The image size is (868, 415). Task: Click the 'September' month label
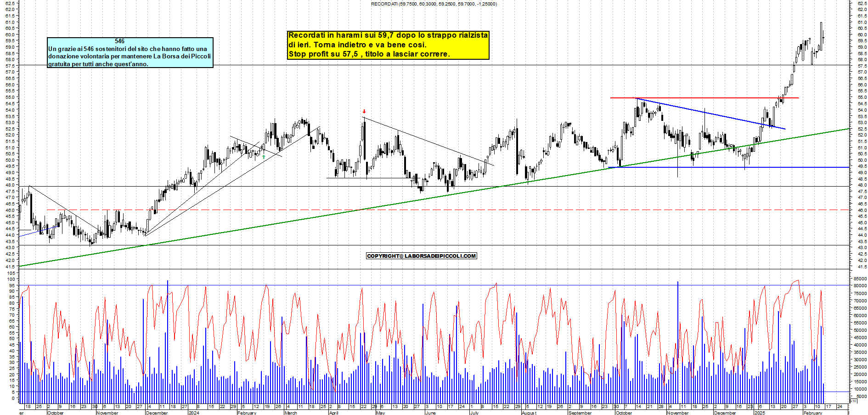coord(580,413)
